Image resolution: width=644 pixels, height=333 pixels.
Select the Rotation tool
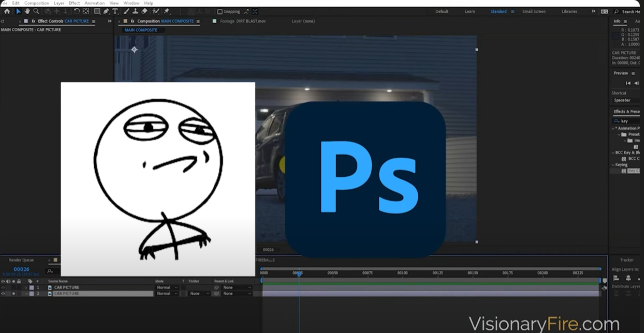[77, 11]
